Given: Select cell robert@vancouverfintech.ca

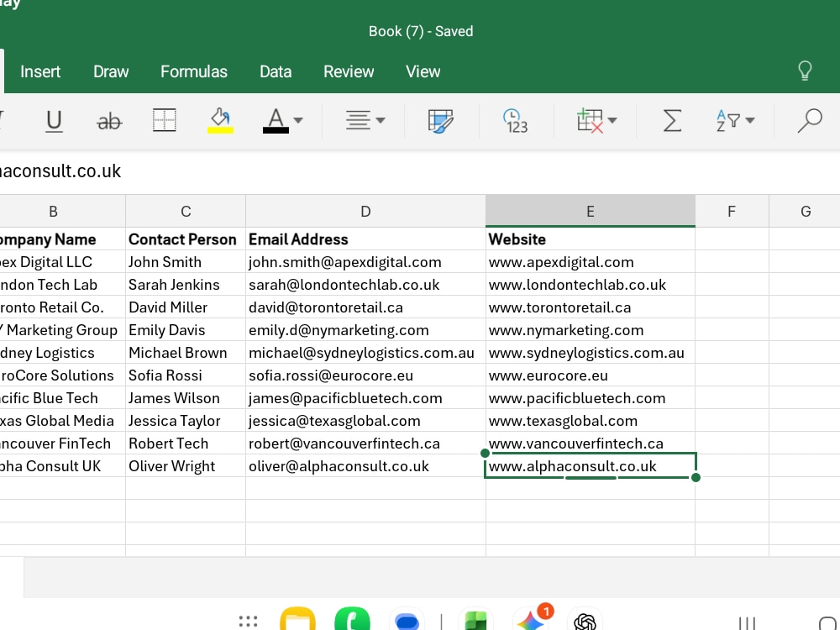Looking at the screenshot, I should click(x=365, y=444).
